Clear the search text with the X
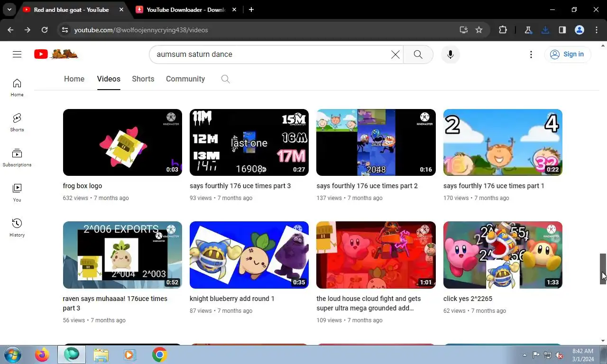 (395, 55)
